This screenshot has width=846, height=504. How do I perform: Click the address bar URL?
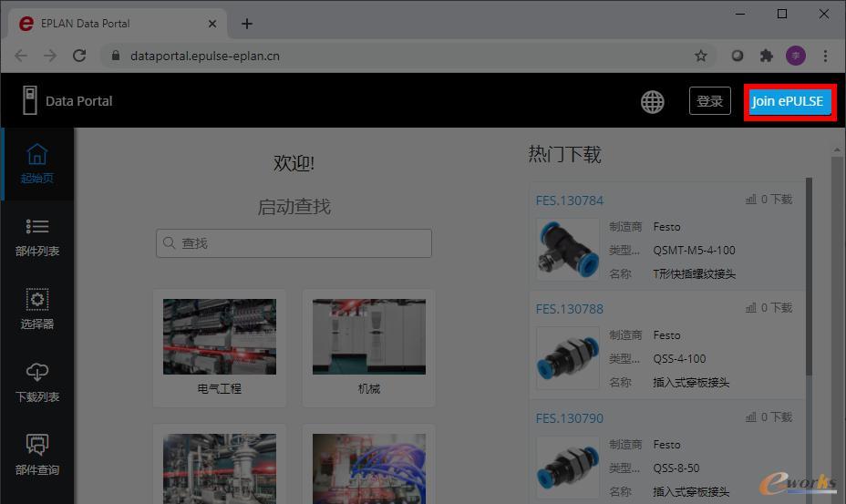tap(205, 56)
